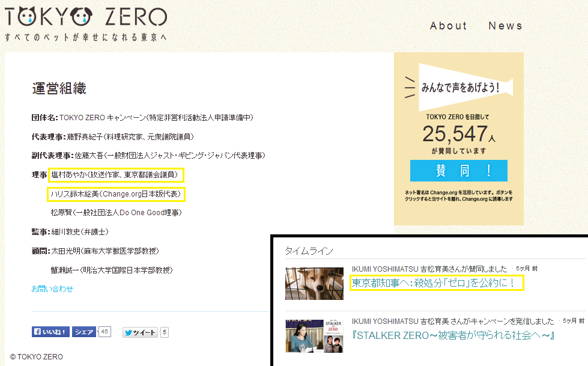Image resolution: width=588 pixels, height=366 pixels.
Task: Click the Facebook いいね！ button
Action: (x=50, y=332)
